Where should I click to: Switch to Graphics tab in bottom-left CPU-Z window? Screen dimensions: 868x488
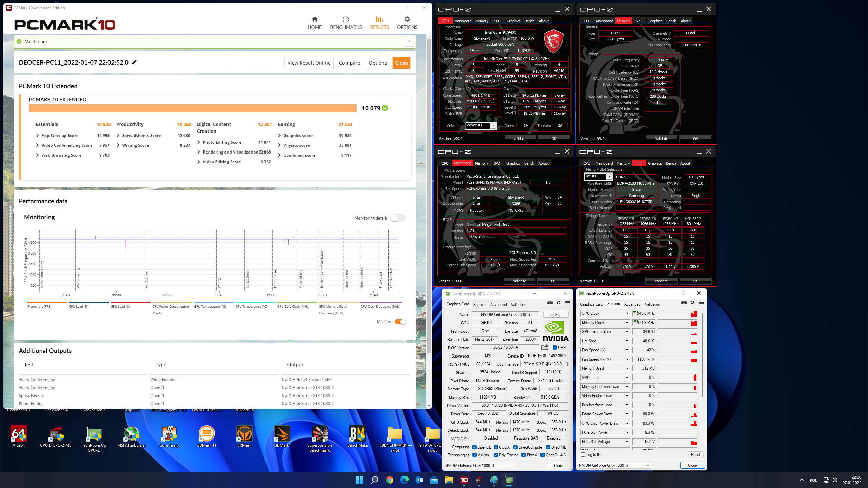tap(513, 163)
